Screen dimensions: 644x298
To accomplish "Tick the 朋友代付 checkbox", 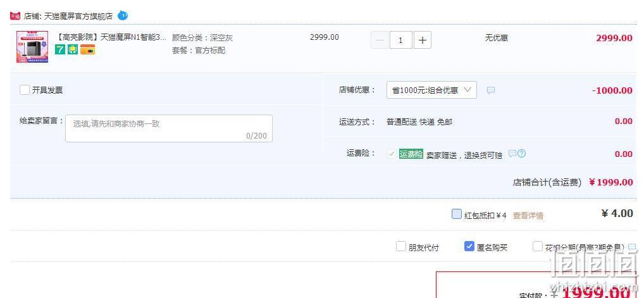I will click(x=401, y=247).
